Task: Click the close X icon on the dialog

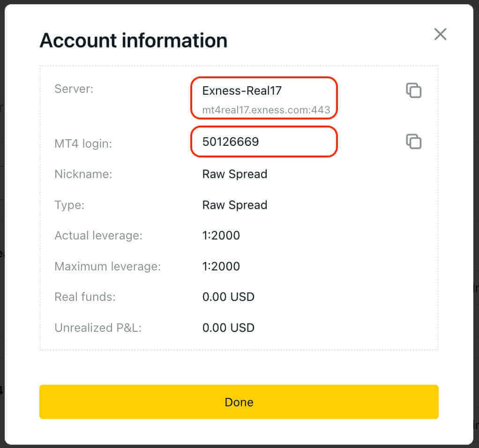Action: (x=440, y=34)
